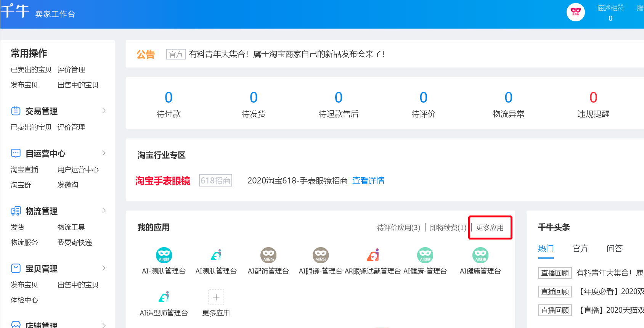
Task: Click the 千牛 logo
Action: click(x=15, y=11)
